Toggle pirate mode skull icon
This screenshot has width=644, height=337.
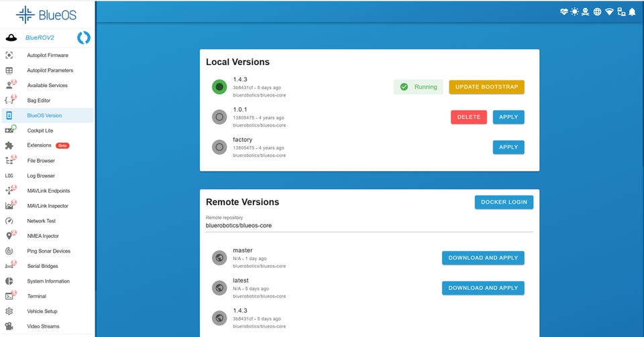(586, 12)
